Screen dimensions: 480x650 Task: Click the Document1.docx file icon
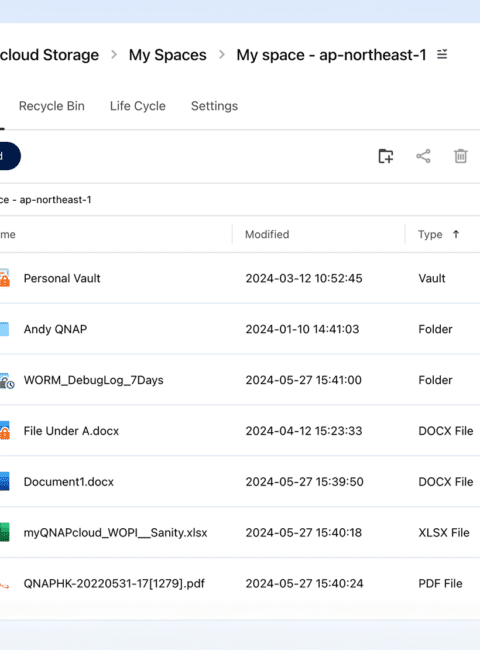coord(5,481)
